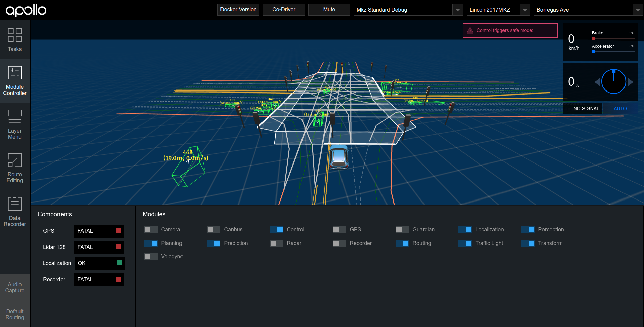The image size is (644, 327).
Task: Click the Localization OK status text
Action: coord(82,263)
